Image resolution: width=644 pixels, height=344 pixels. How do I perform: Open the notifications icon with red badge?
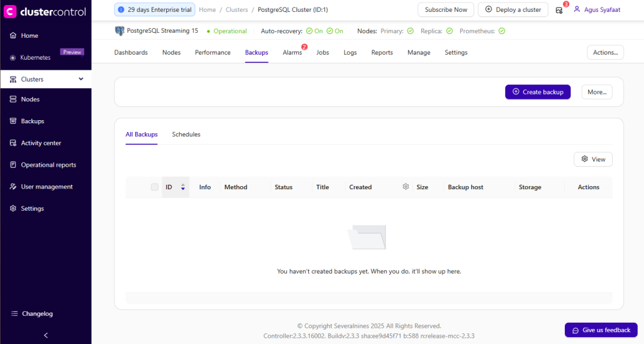pyautogui.click(x=559, y=10)
